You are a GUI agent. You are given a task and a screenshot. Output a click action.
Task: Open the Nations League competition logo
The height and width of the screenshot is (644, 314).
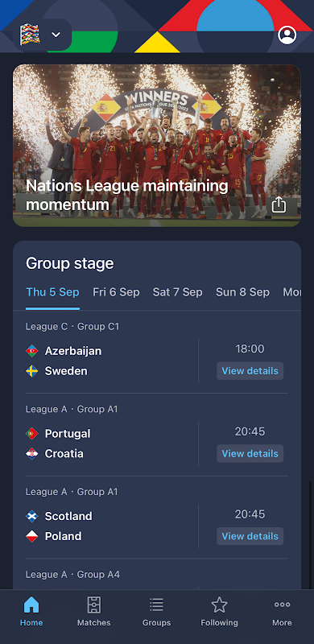(x=31, y=35)
